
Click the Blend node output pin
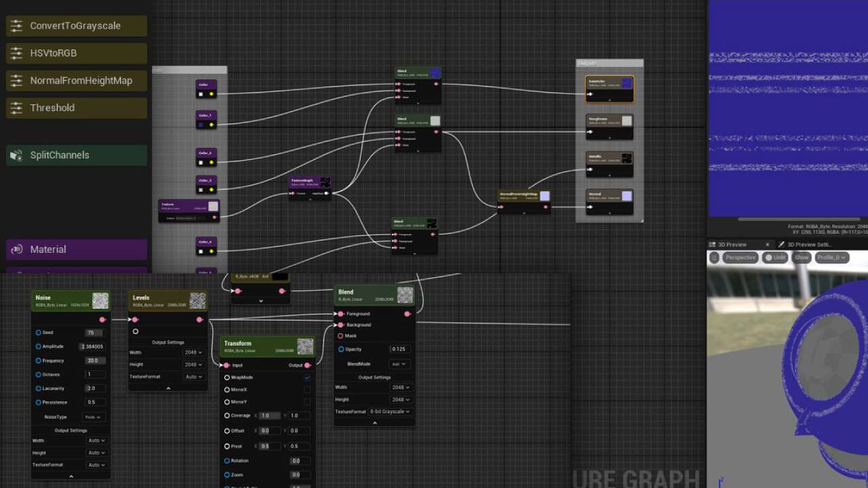click(407, 314)
